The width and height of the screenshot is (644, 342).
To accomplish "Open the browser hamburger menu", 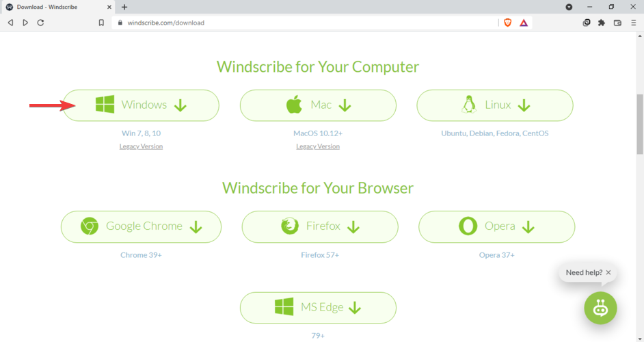I will point(633,23).
